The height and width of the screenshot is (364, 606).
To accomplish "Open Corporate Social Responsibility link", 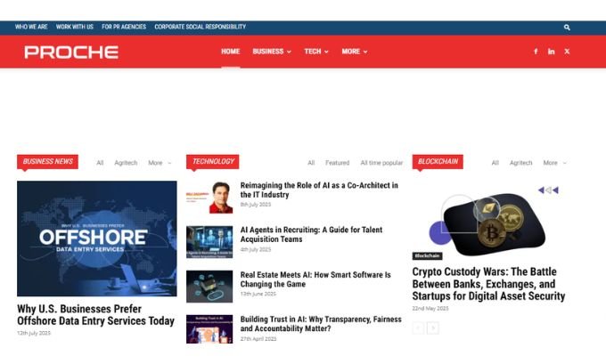I will 200,27.
